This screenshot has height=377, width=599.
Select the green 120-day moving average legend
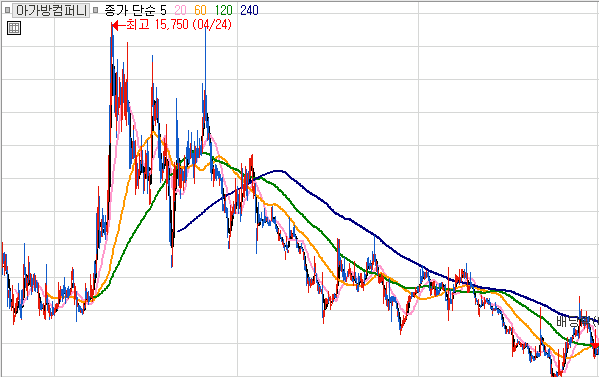point(223,11)
